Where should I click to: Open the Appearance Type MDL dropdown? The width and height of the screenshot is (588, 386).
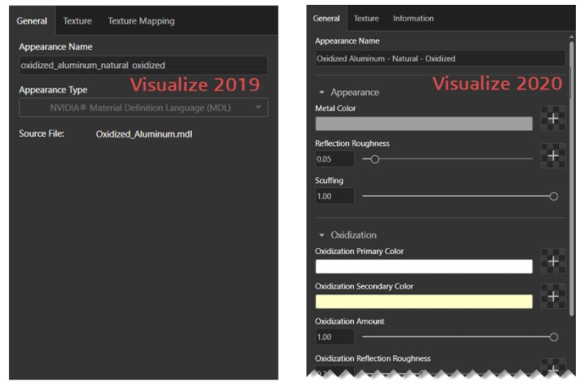point(143,108)
